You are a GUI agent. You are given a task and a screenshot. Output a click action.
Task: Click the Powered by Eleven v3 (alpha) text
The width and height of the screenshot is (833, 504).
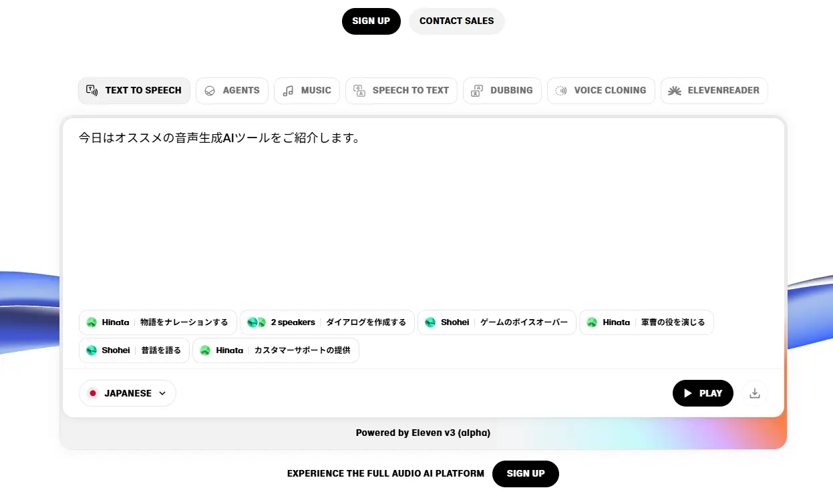(x=423, y=433)
